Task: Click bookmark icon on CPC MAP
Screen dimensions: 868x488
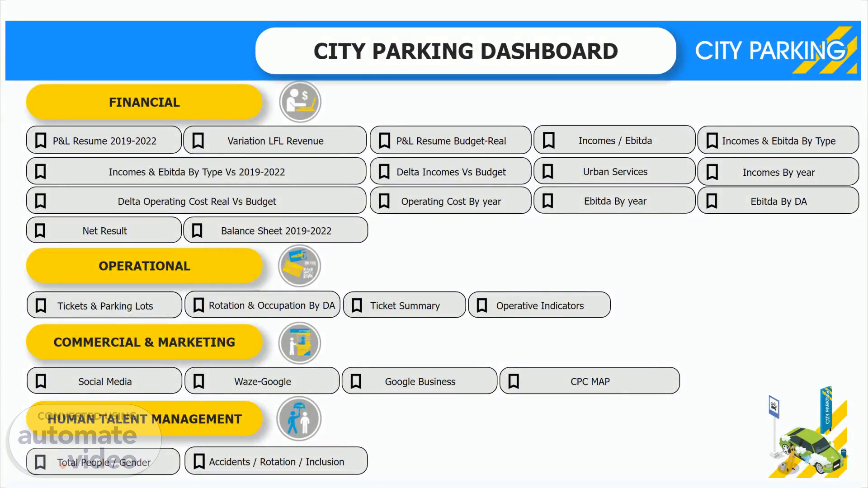Action: 514,381
